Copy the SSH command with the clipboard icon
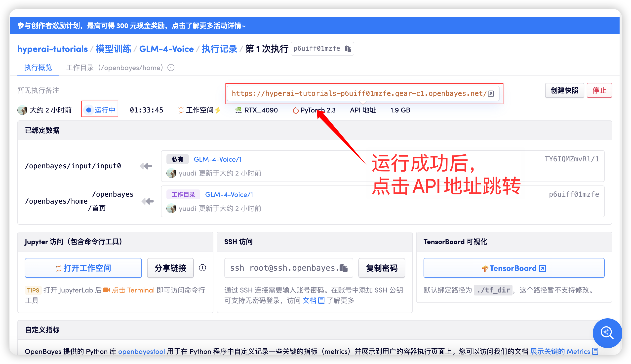 pyautogui.click(x=344, y=268)
